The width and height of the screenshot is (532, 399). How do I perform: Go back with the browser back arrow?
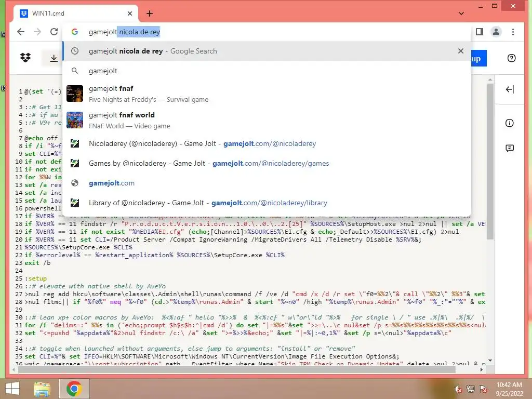point(21,32)
